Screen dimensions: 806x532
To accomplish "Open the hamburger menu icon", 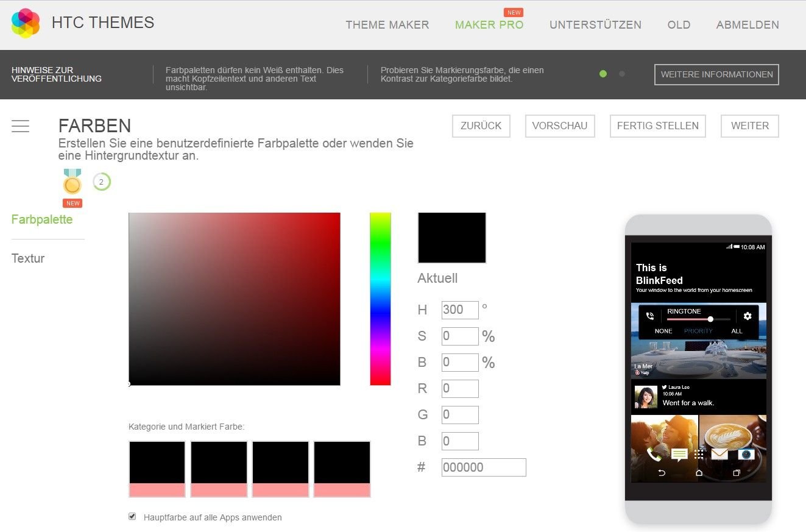I will point(20,126).
